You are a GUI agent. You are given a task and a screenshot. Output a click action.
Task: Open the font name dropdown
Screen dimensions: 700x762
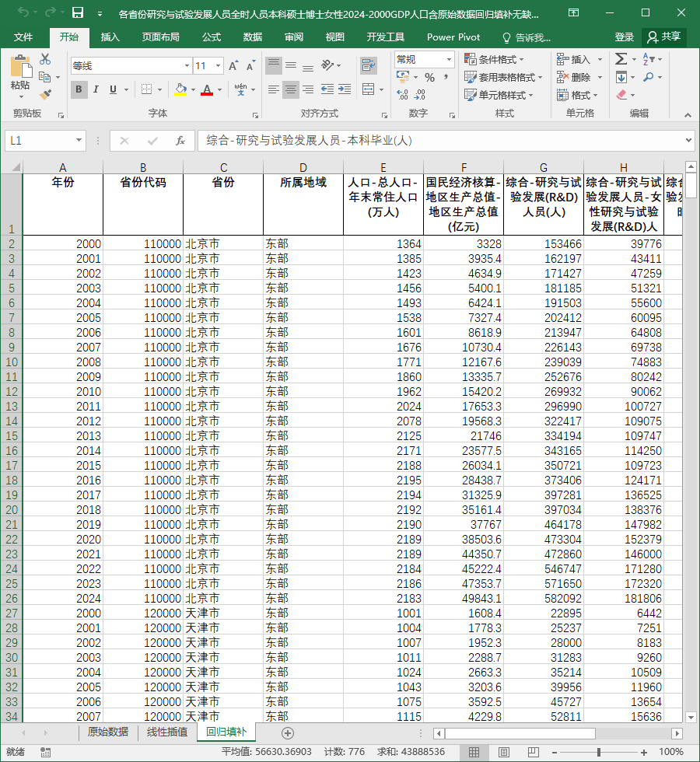point(187,65)
